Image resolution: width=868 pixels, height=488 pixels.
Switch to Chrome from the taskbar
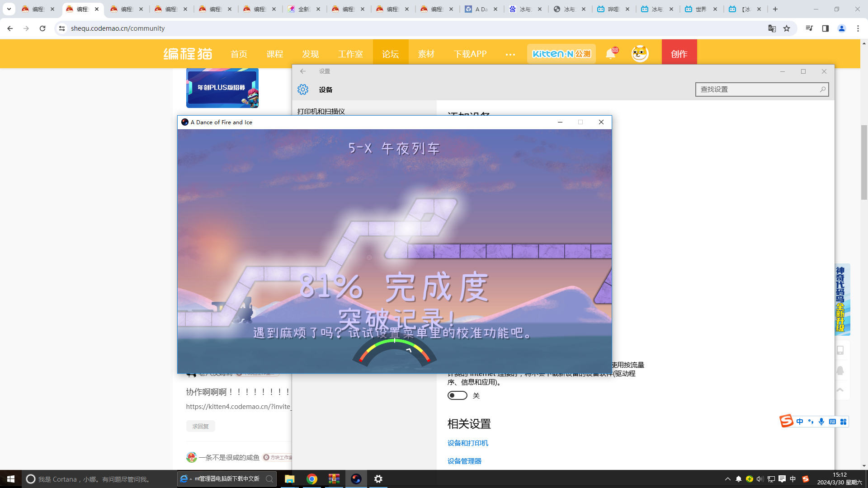(312, 479)
